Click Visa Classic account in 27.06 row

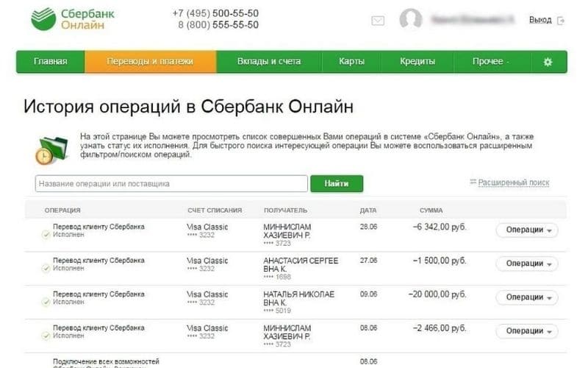207,261
